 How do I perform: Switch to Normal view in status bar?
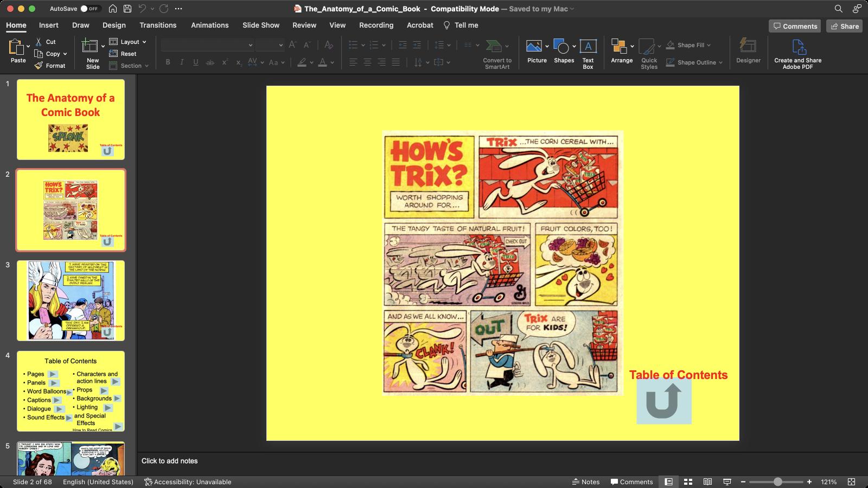tap(668, 481)
